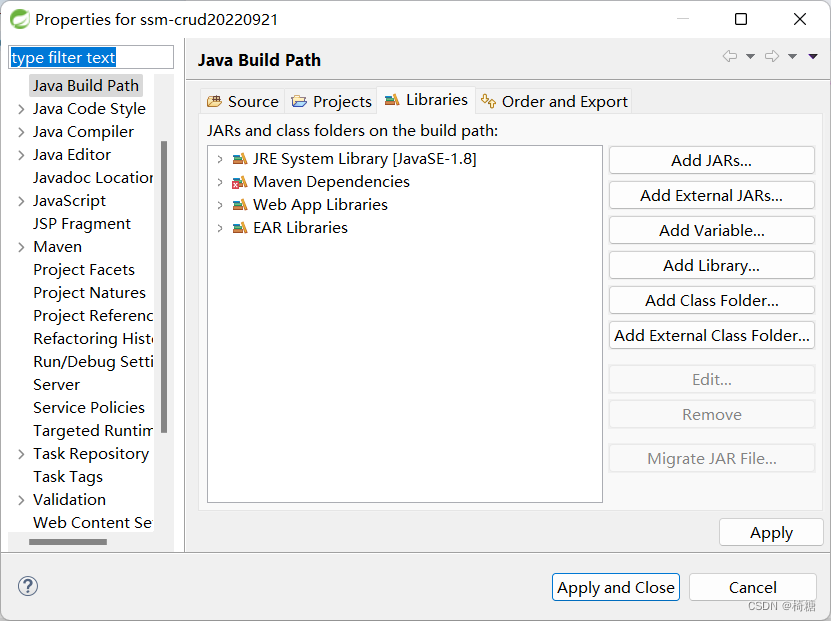Click Add External JARs... button
Viewport: 831px width, 621px height.
pos(712,195)
